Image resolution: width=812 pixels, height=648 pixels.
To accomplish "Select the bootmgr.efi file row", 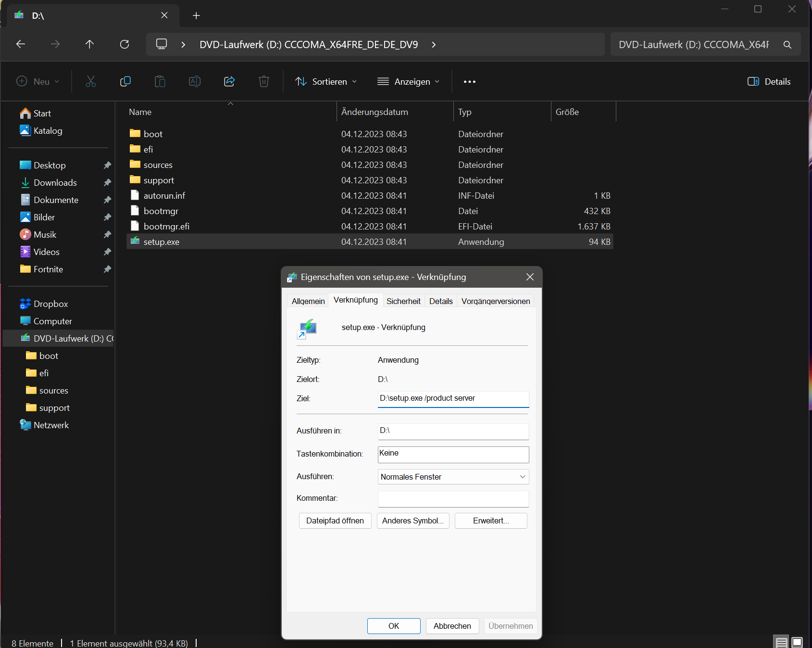I will [x=370, y=226].
